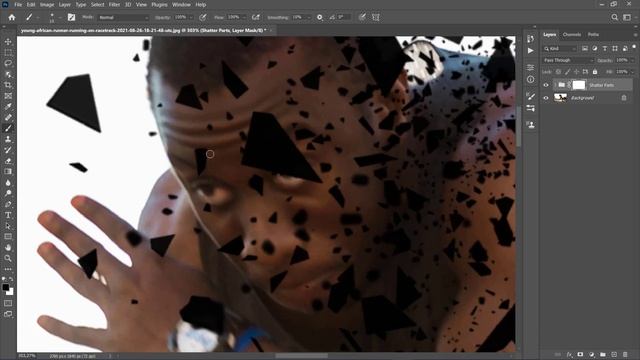
Task: Select the Clone Stamp tool
Action: 8,139
